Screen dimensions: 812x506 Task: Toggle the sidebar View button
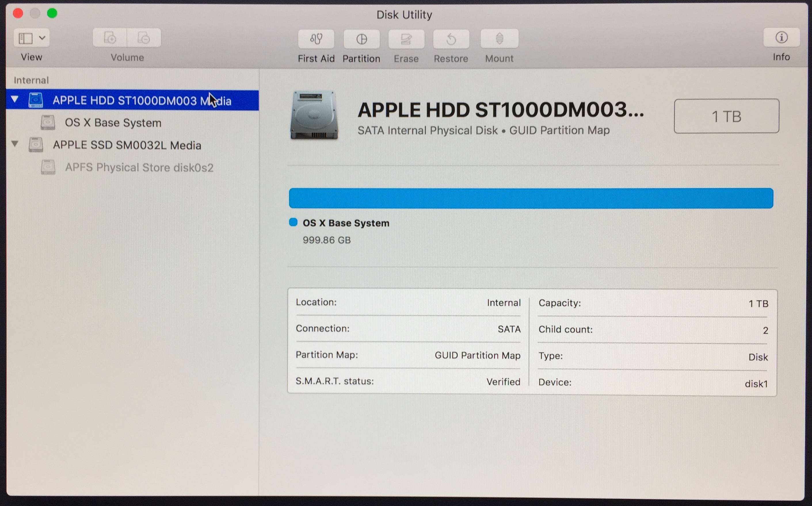(x=26, y=38)
